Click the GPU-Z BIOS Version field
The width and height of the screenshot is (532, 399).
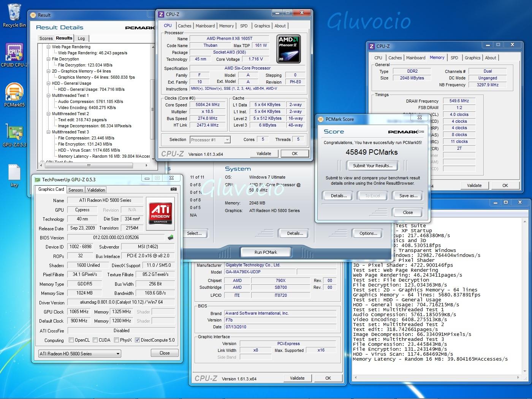pyautogui.click(x=116, y=237)
